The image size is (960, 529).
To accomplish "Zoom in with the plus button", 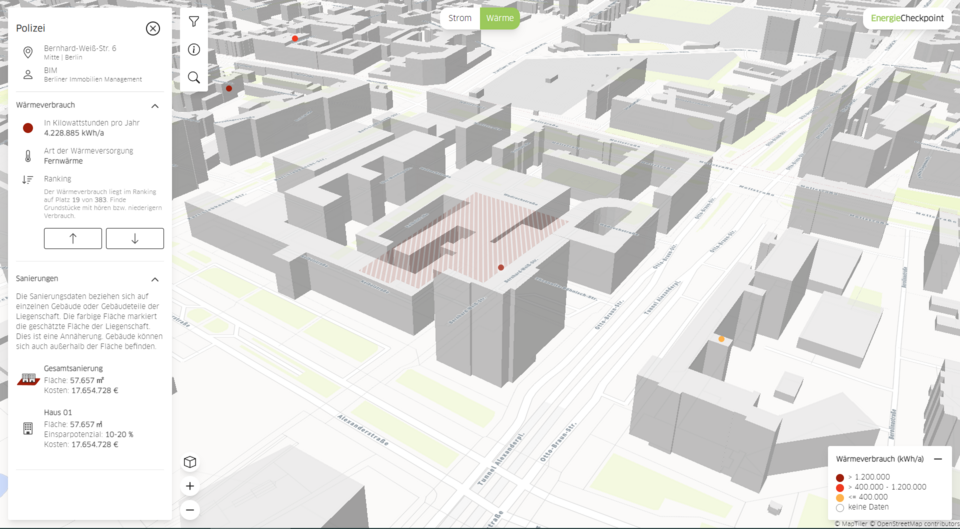I will click(x=190, y=486).
